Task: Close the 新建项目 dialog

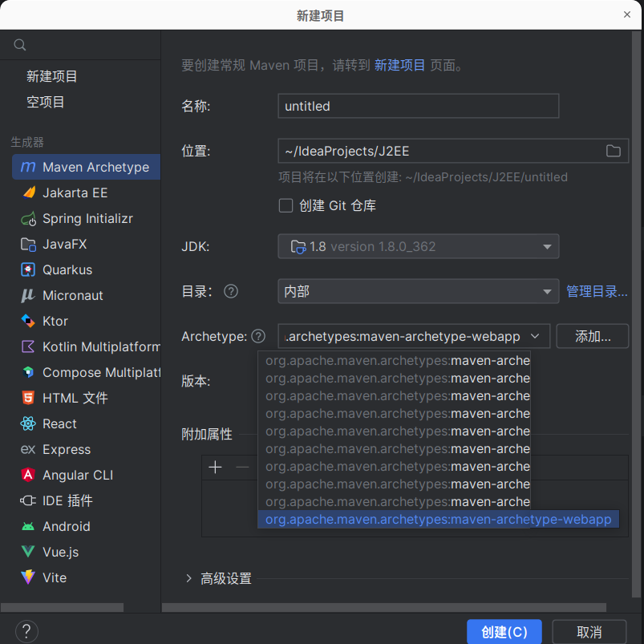Action: pos(626,14)
